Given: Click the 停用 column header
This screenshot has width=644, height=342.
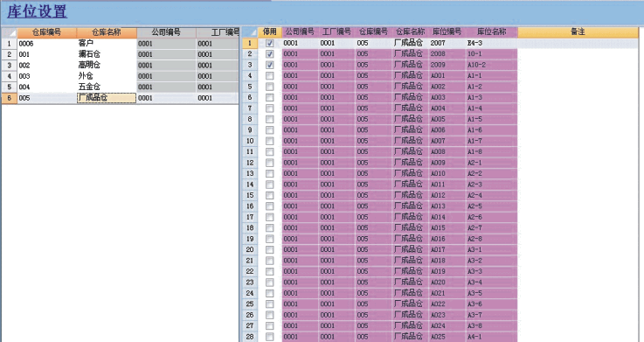Looking at the screenshot, I should click(x=270, y=32).
